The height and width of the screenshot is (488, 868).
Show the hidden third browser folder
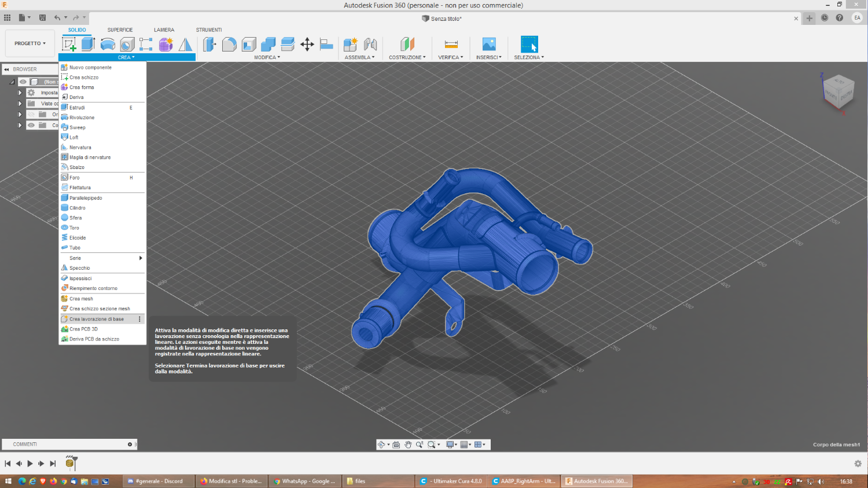[31, 115]
